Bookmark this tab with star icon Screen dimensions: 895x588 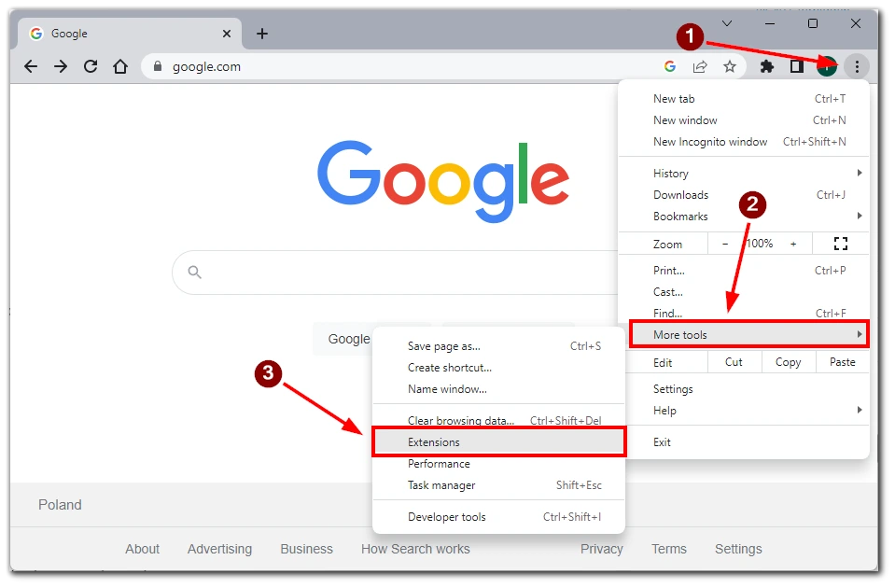click(730, 67)
